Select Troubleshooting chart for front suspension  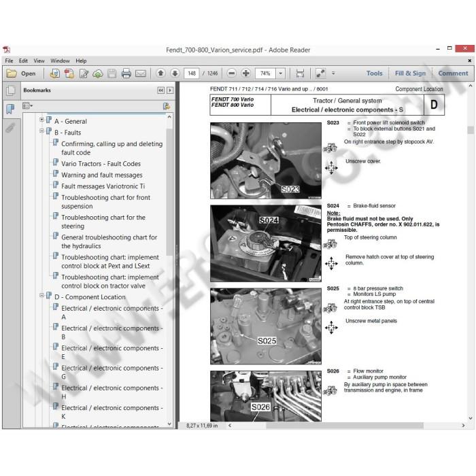coord(105,201)
